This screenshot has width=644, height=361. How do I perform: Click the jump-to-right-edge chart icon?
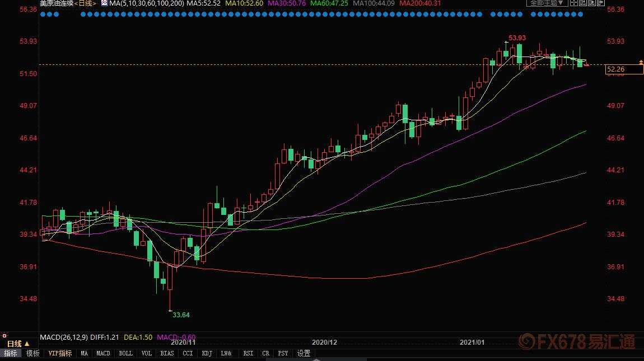pyautogui.click(x=600, y=3)
